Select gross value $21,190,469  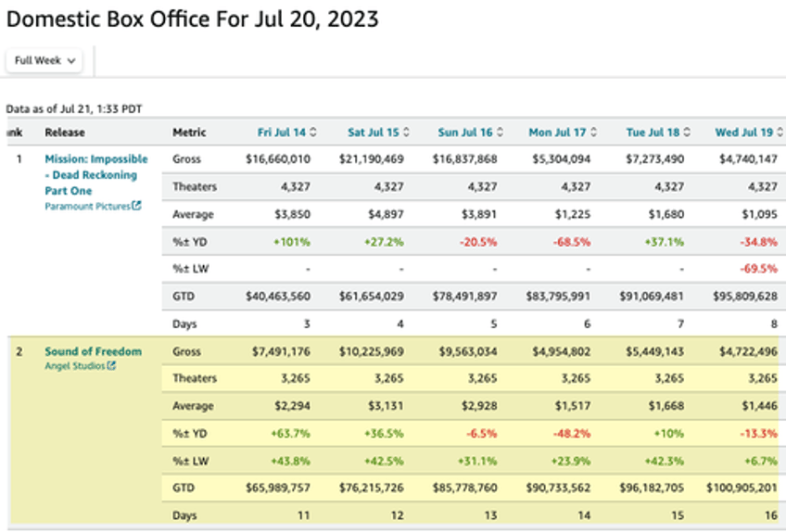(x=371, y=159)
